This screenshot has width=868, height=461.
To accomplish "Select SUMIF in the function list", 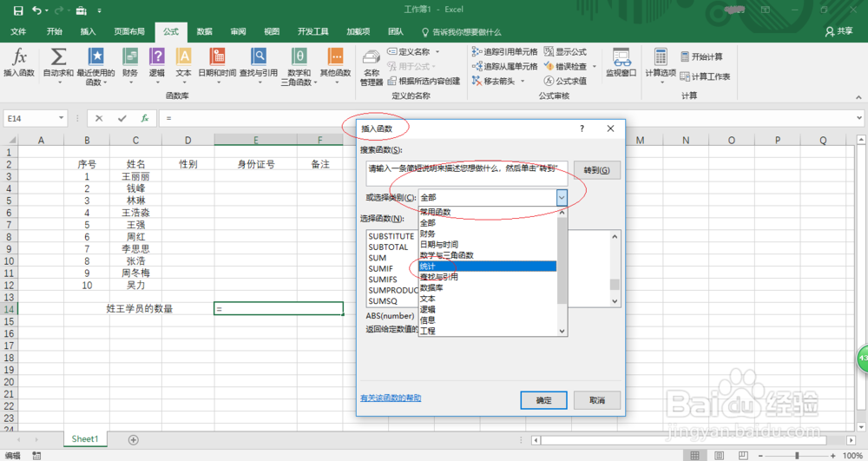I will pos(381,268).
